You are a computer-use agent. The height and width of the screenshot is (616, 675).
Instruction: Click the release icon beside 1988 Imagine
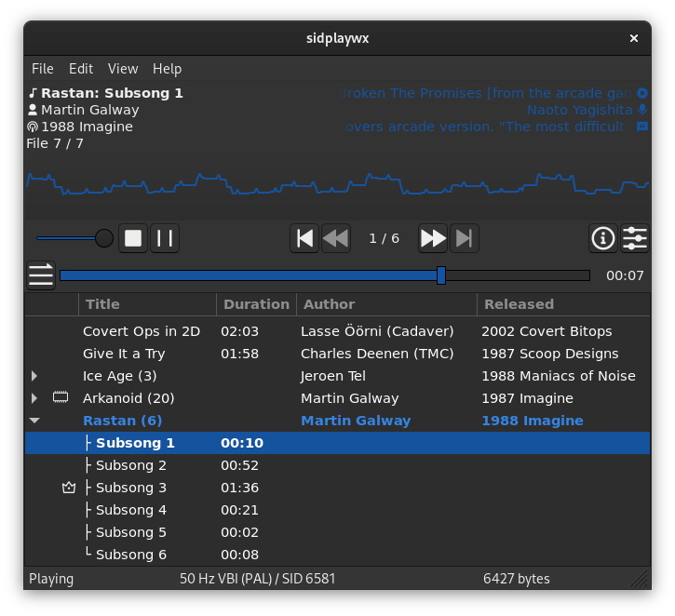coord(33,127)
